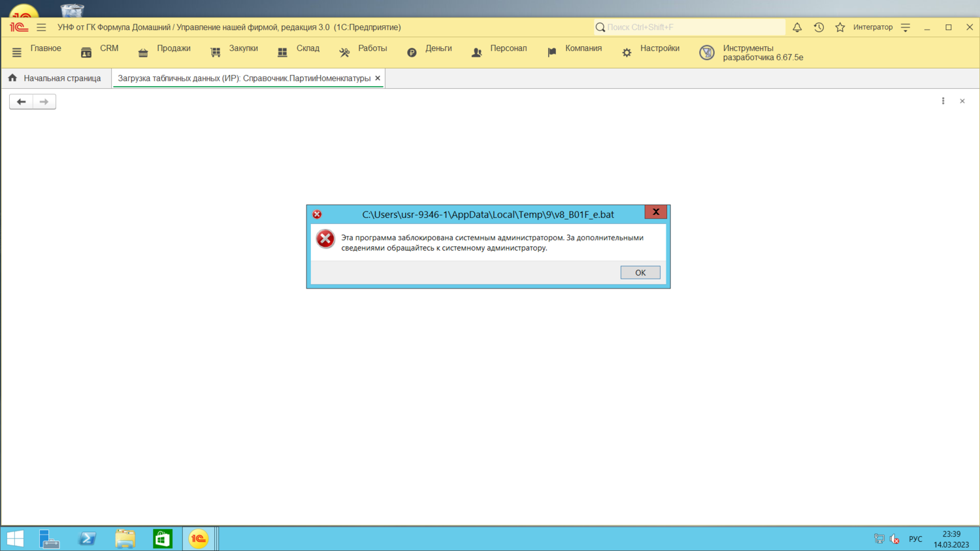This screenshot has width=980, height=551.
Task: Open the three-dot more options menu
Action: click(x=943, y=101)
